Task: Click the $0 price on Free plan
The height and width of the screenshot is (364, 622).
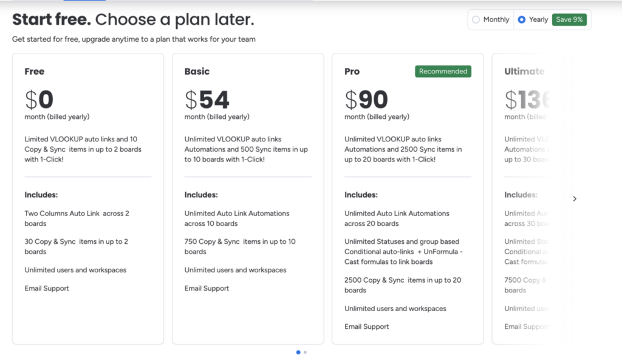Action: click(x=39, y=99)
